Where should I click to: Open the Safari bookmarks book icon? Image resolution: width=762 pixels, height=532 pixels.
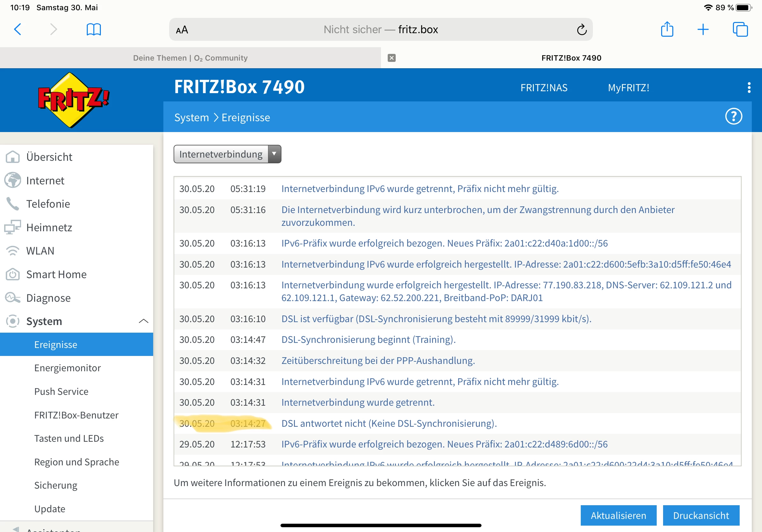[x=93, y=29]
